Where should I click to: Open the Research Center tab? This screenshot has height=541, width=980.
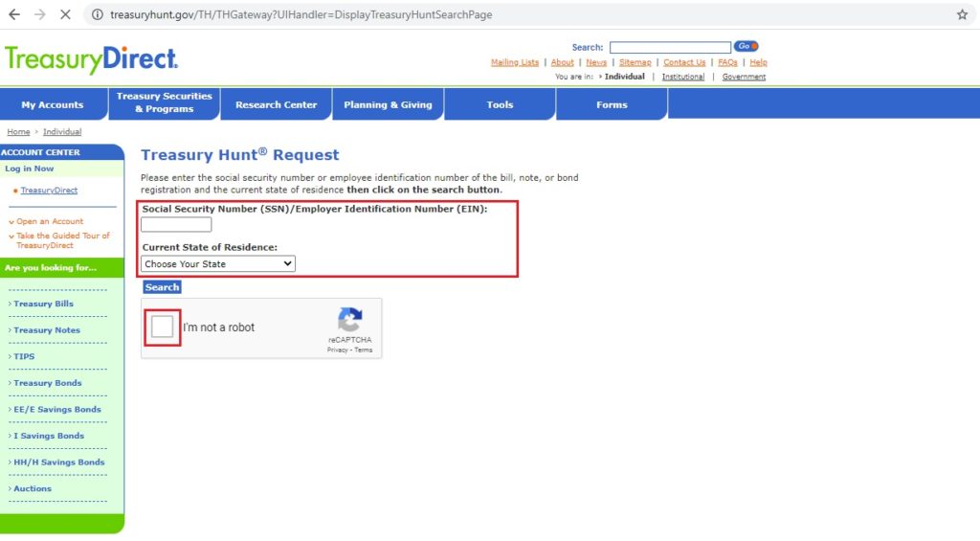click(x=277, y=104)
